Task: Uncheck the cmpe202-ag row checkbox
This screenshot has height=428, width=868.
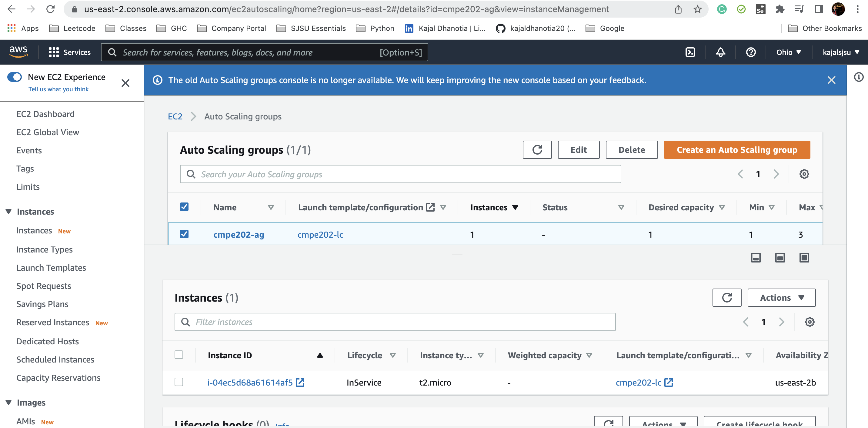Action: tap(184, 234)
